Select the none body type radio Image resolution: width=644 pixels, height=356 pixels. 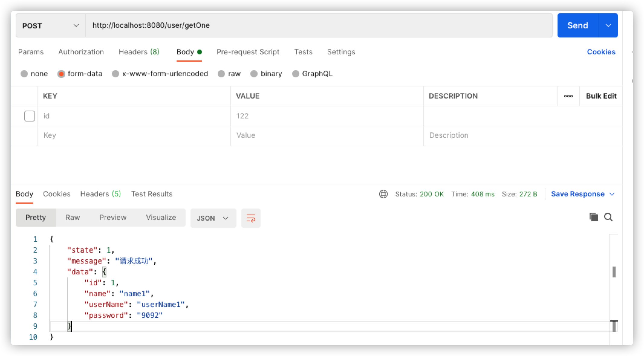(x=24, y=74)
